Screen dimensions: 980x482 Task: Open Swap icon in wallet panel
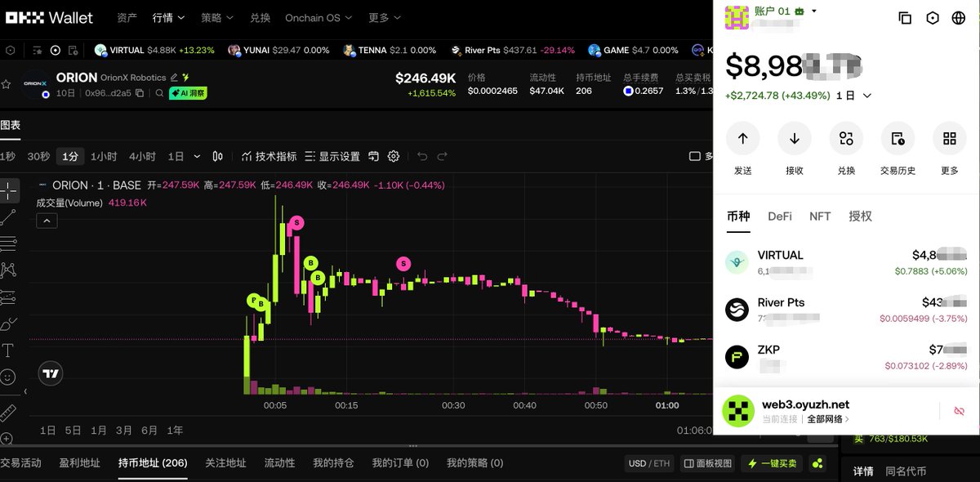846,138
